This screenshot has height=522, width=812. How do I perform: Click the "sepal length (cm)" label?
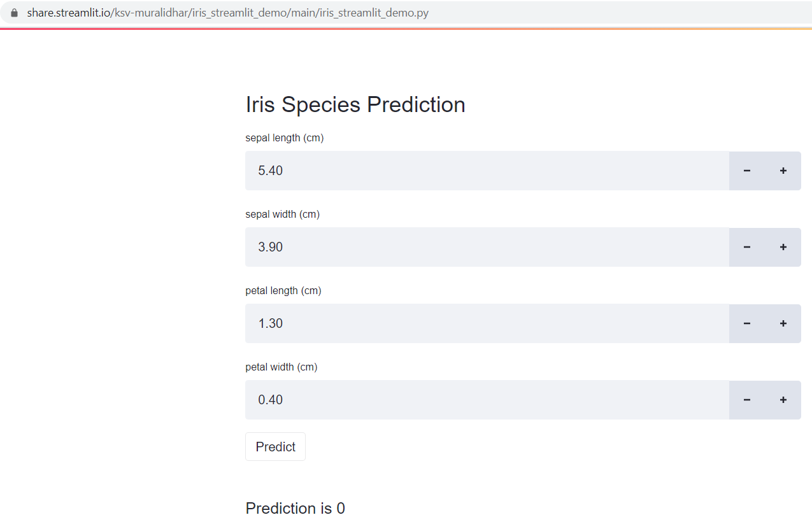(285, 138)
